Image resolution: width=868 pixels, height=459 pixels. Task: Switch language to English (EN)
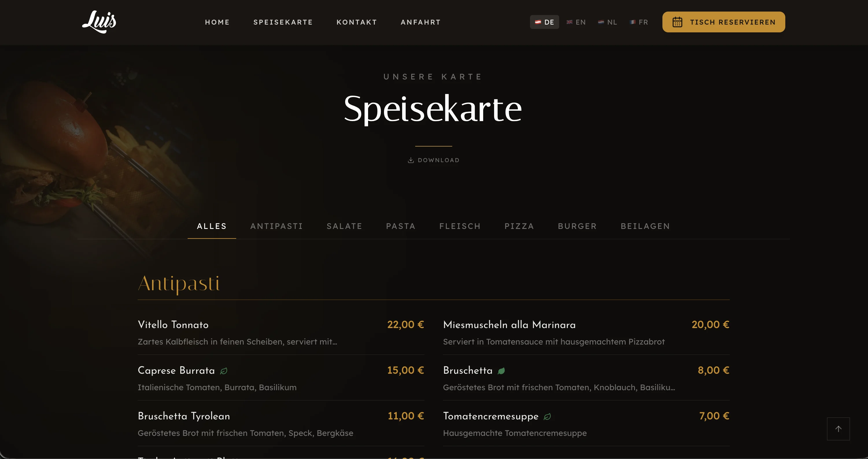pyautogui.click(x=576, y=22)
